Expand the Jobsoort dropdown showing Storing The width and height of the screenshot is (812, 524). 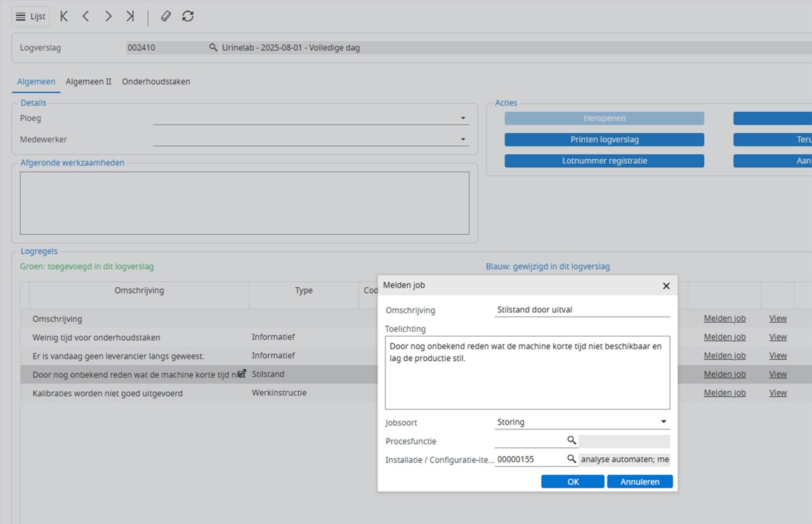pos(664,422)
